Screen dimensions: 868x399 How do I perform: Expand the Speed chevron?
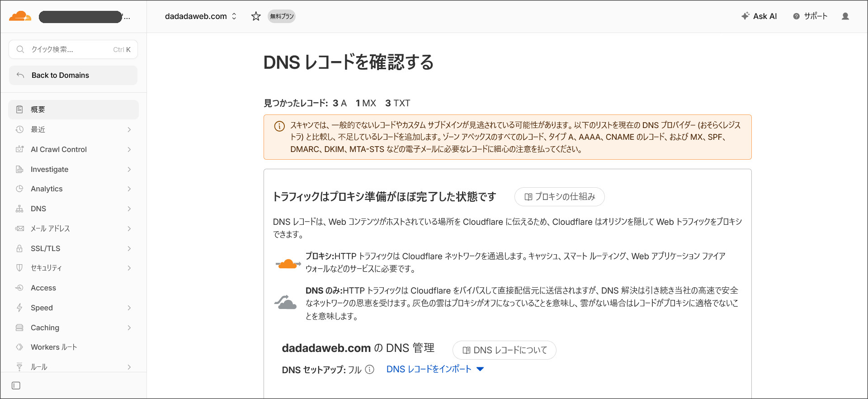point(129,308)
